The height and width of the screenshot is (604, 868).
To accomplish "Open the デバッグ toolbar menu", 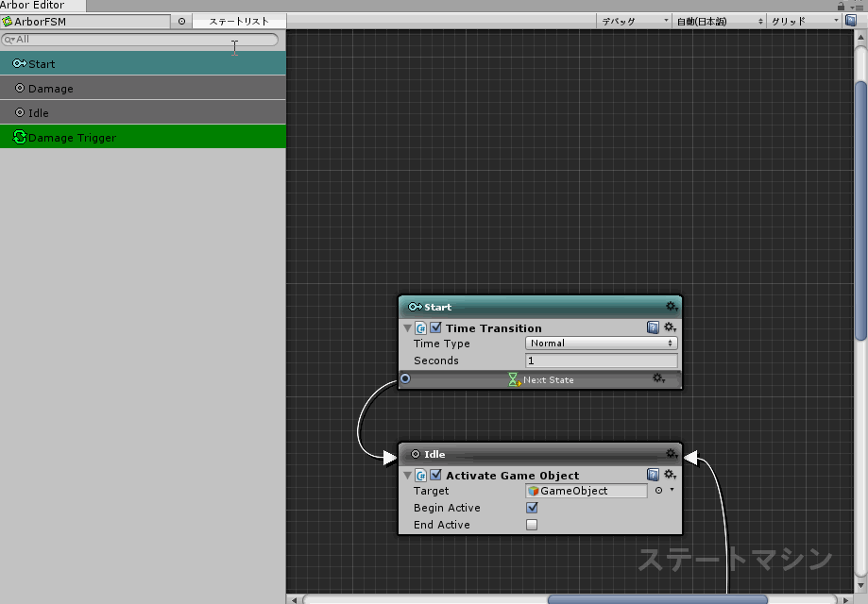I will (x=635, y=21).
